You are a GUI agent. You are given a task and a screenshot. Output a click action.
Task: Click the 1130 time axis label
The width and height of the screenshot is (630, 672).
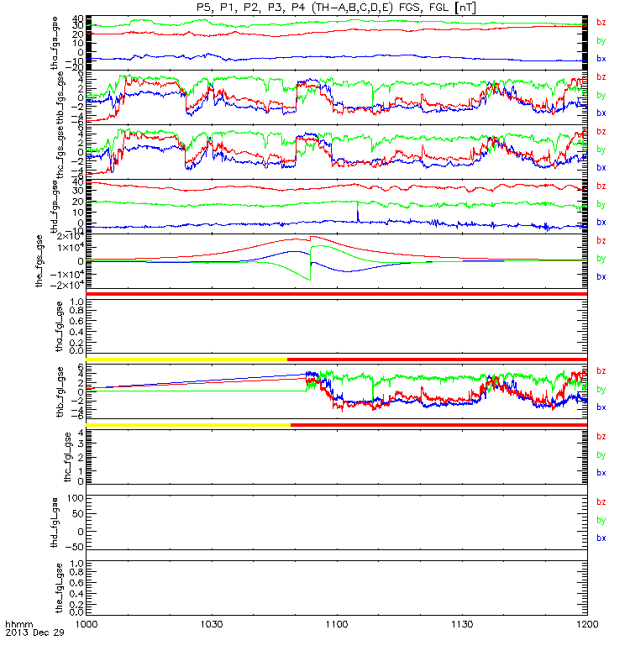[462, 624]
